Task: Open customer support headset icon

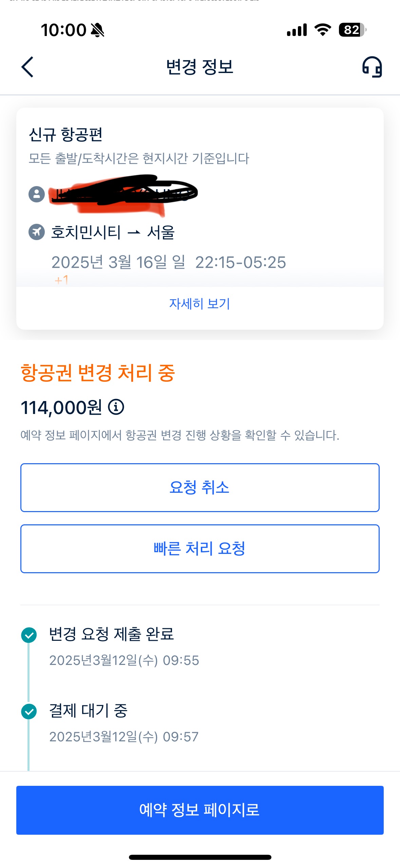Action: coord(372,67)
